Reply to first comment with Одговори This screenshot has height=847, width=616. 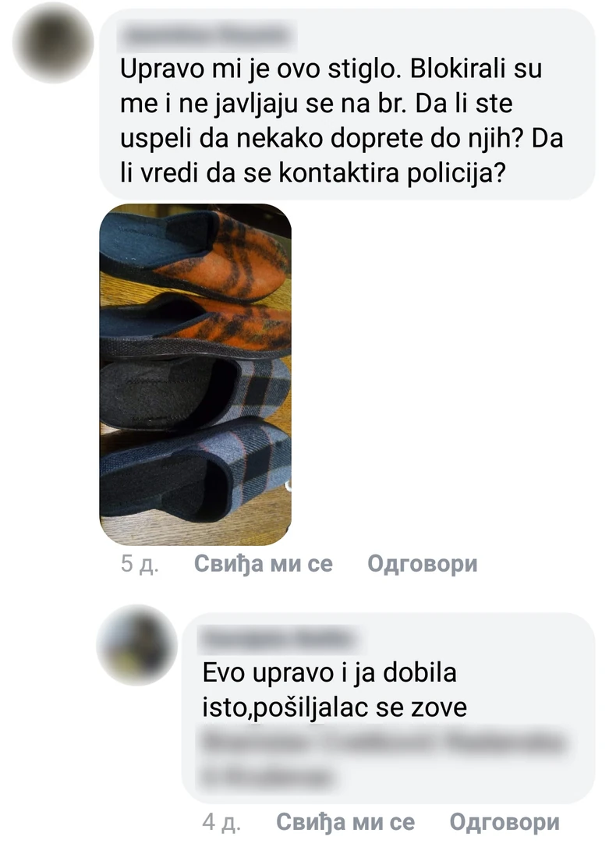click(x=422, y=564)
